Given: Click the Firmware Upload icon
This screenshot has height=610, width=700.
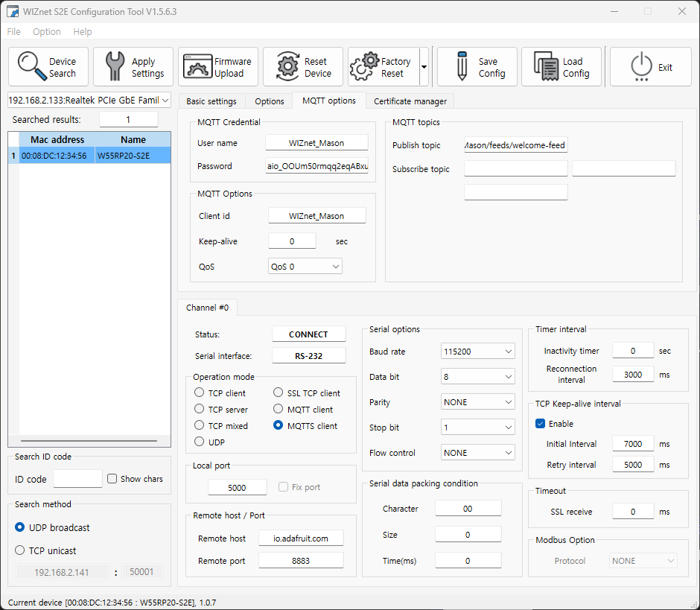Looking at the screenshot, I should click(x=197, y=66).
